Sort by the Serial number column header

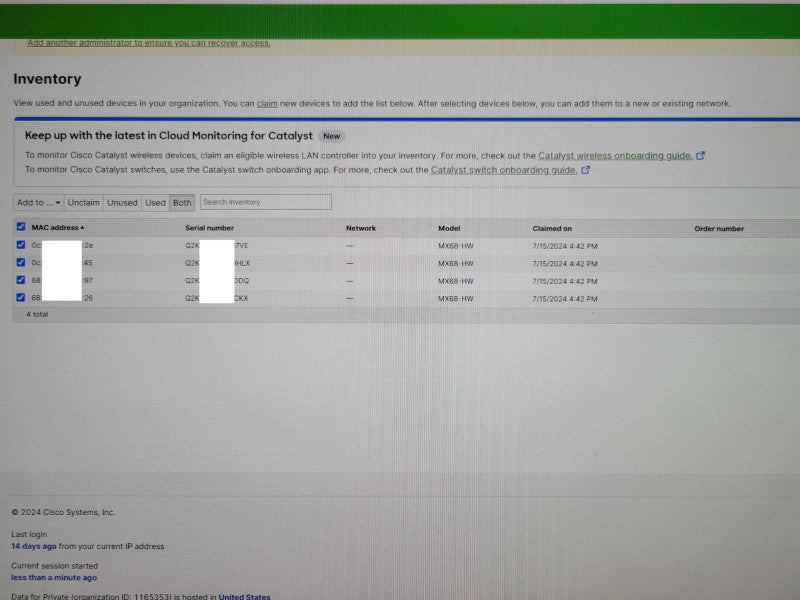click(x=209, y=228)
